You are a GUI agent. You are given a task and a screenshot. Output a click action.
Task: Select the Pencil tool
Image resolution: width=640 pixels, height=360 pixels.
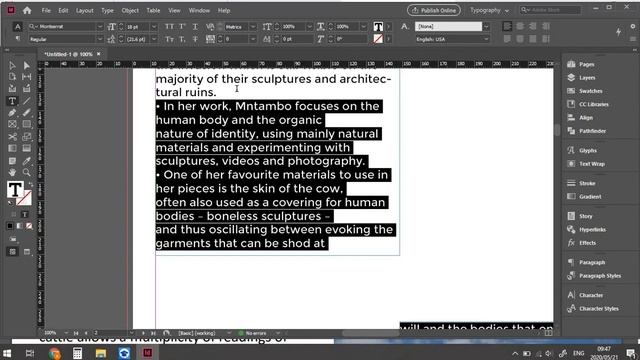click(x=27, y=113)
